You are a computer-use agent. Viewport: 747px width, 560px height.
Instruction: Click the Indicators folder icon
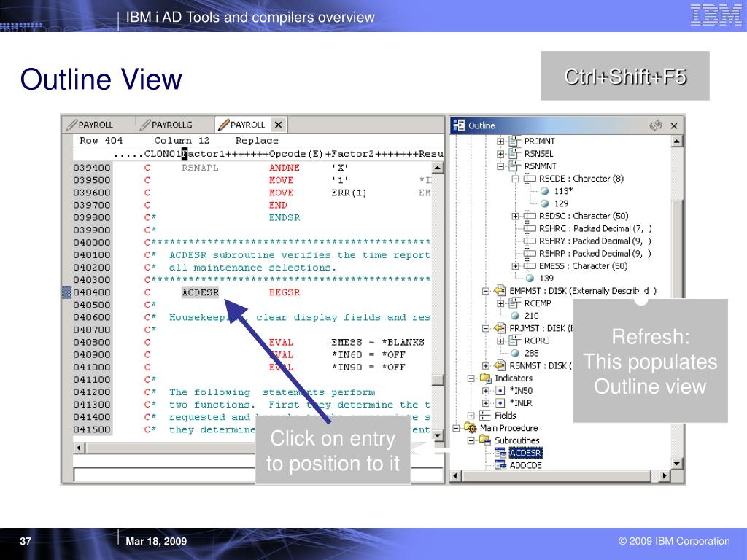coord(485,378)
